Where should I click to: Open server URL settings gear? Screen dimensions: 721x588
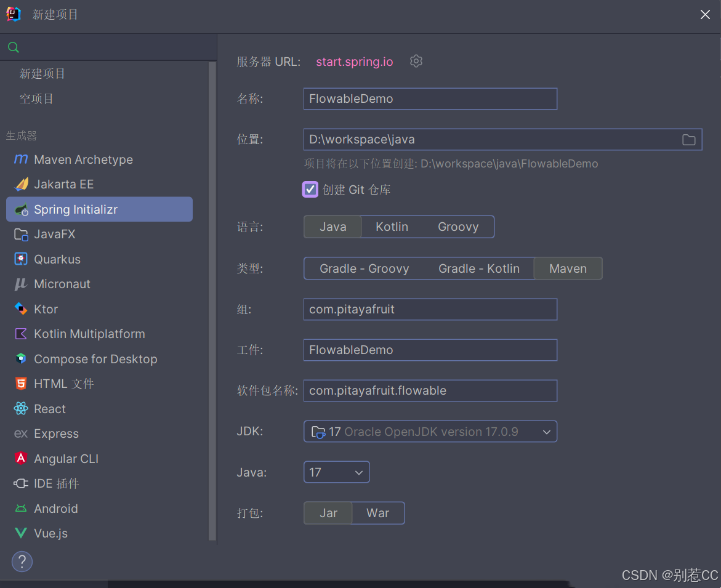pos(416,61)
